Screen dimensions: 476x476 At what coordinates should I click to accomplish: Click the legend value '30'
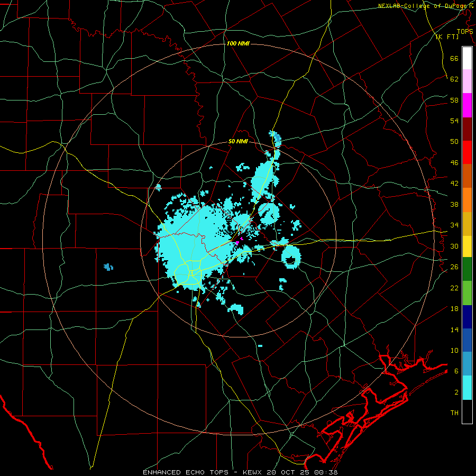pyautogui.click(x=454, y=246)
